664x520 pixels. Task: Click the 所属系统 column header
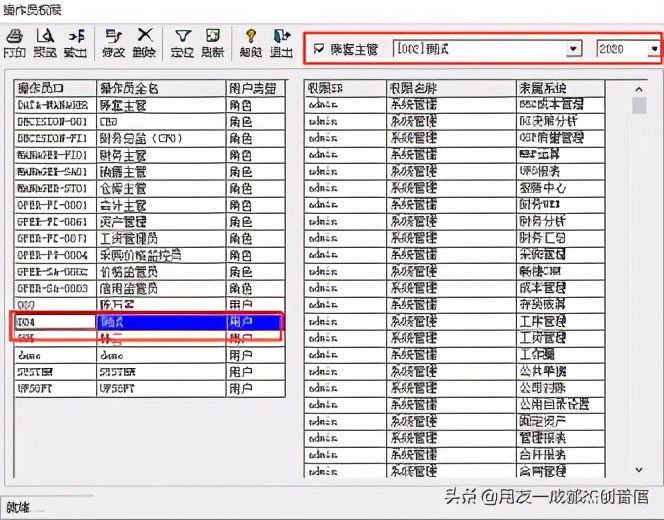tap(561, 88)
